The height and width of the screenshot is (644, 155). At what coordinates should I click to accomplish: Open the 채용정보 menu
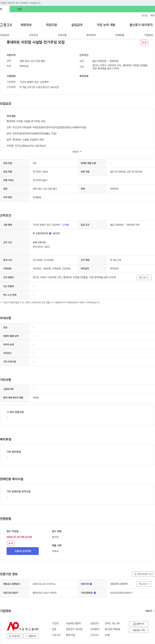click(x=26, y=25)
